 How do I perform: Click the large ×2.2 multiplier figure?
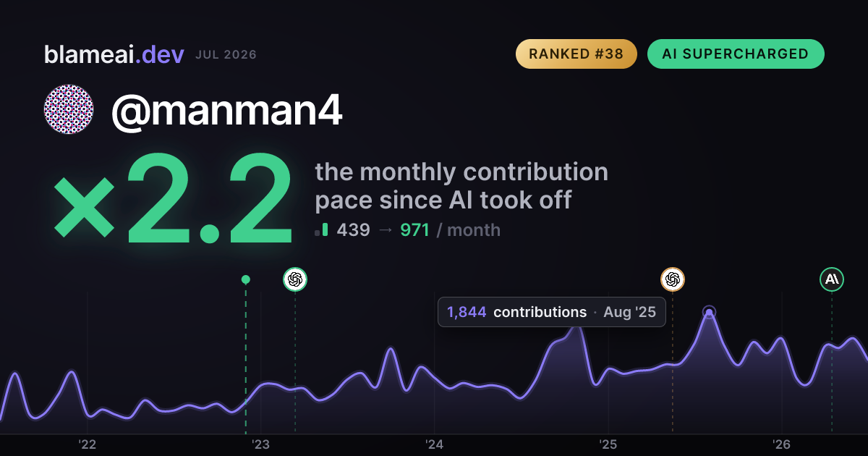coord(174,199)
